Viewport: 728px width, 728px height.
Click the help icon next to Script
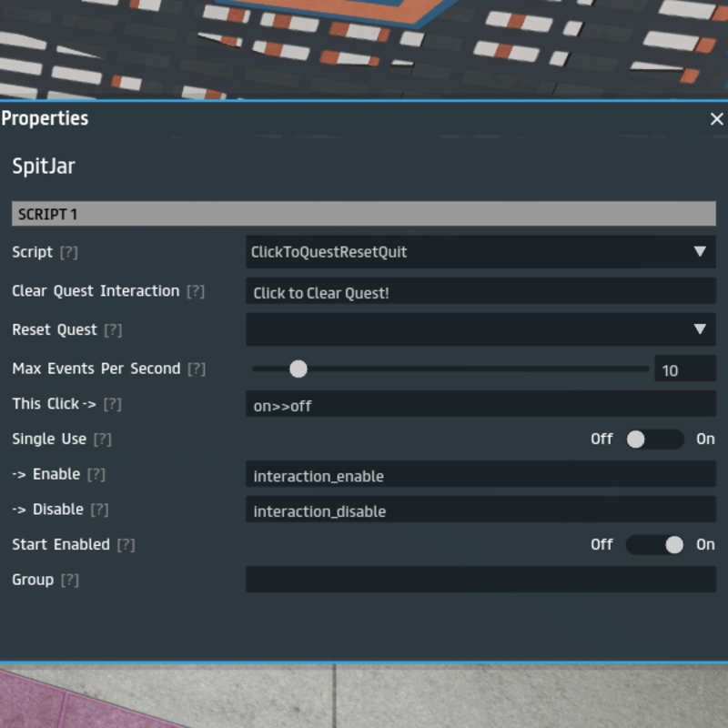69,252
